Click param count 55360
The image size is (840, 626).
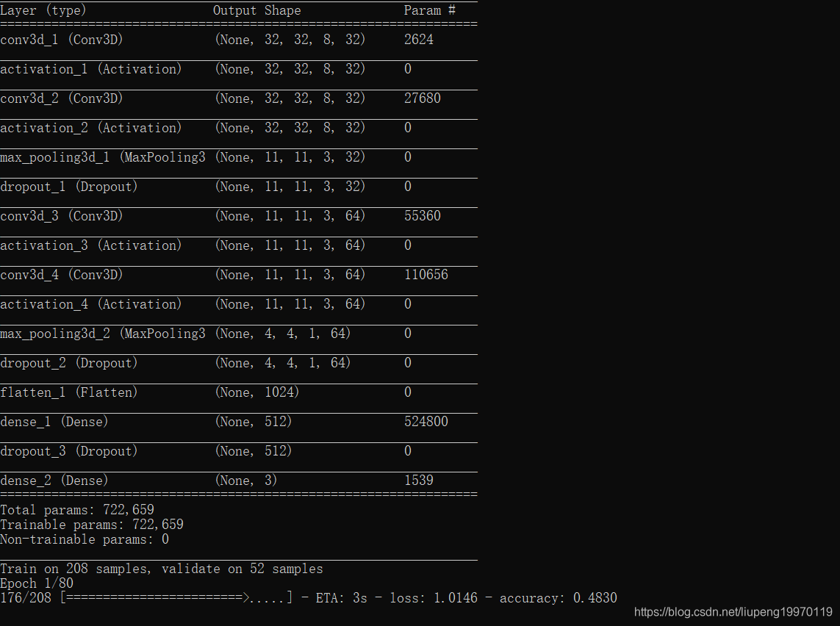pos(423,216)
